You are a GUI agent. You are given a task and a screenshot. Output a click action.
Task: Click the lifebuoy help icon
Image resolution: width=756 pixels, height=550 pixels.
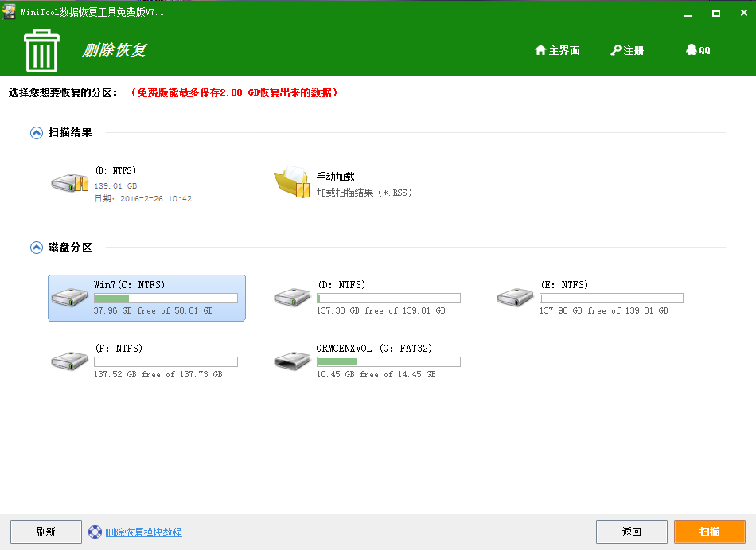pyautogui.click(x=95, y=532)
